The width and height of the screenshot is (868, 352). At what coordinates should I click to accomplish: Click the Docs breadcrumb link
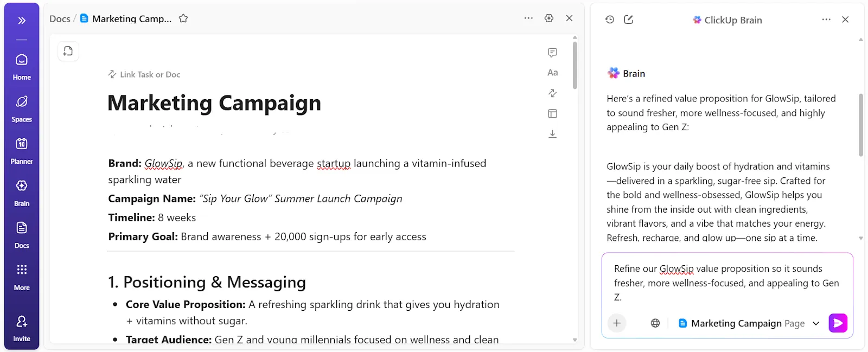[x=60, y=19]
